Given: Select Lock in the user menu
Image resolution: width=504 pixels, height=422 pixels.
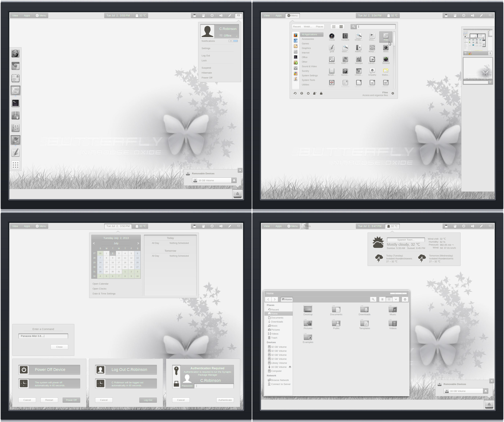Looking at the screenshot, I should 204,61.
